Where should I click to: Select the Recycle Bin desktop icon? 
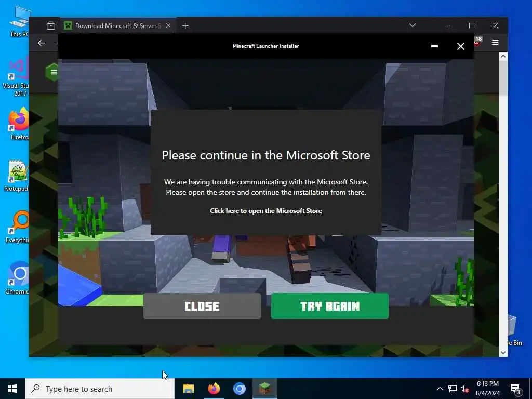tap(515, 331)
